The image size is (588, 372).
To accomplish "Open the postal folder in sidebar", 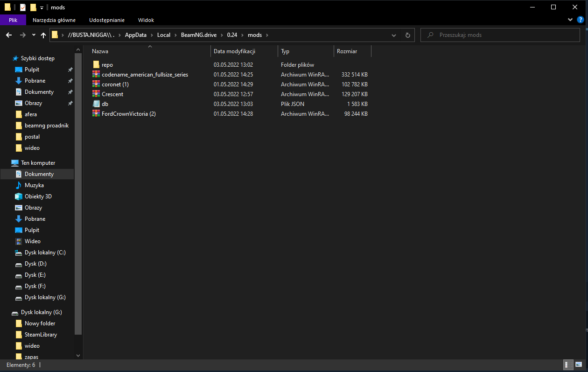I will tap(32, 137).
